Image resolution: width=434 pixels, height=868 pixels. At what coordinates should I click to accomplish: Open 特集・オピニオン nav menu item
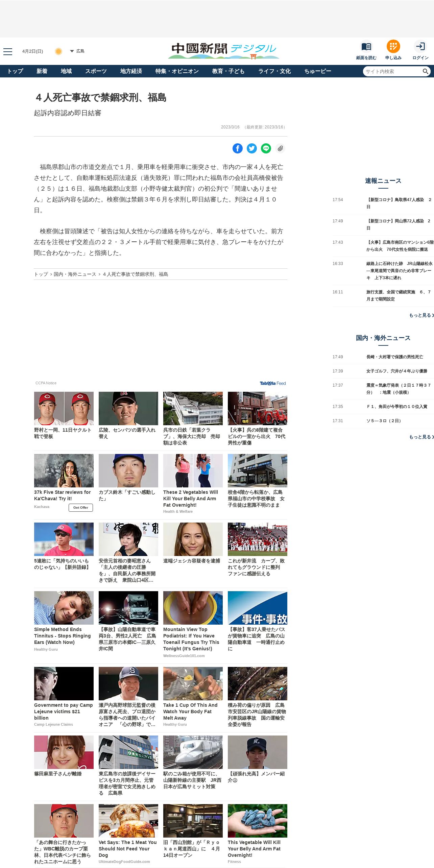(x=177, y=71)
